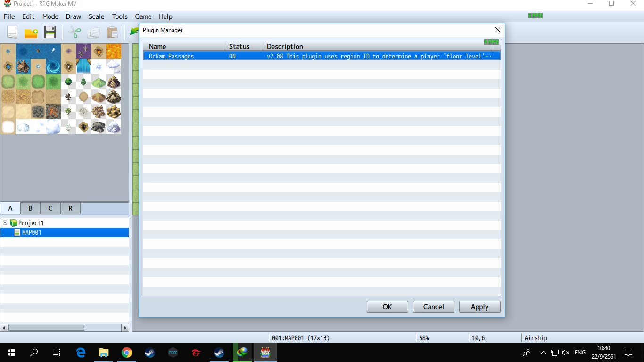The image size is (644, 362).
Task: Open the Windows Start menu
Action: [11, 352]
